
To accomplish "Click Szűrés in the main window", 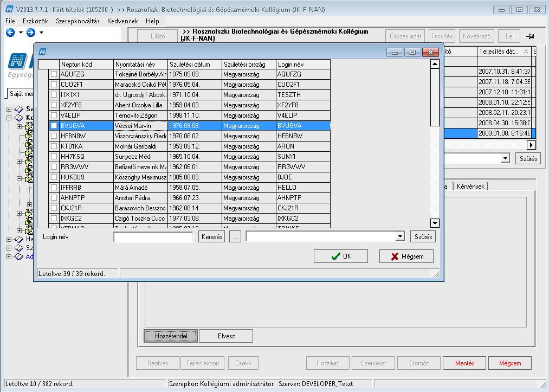I will click(528, 159).
